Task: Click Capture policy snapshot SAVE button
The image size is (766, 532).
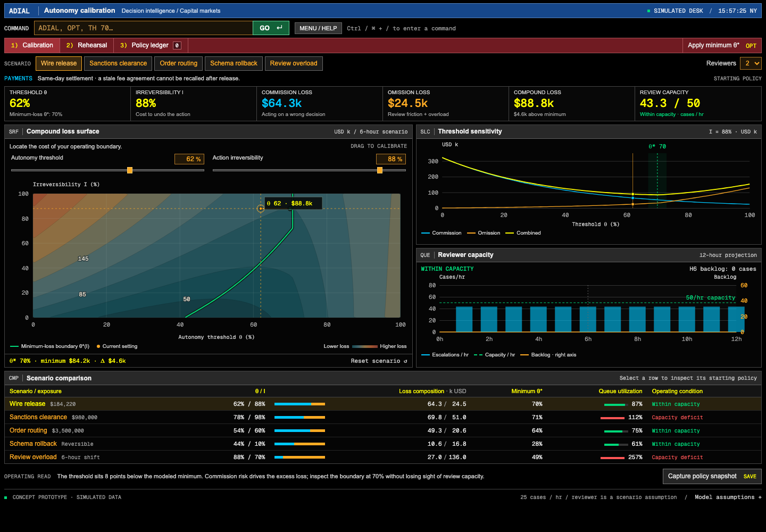Action: (712, 477)
